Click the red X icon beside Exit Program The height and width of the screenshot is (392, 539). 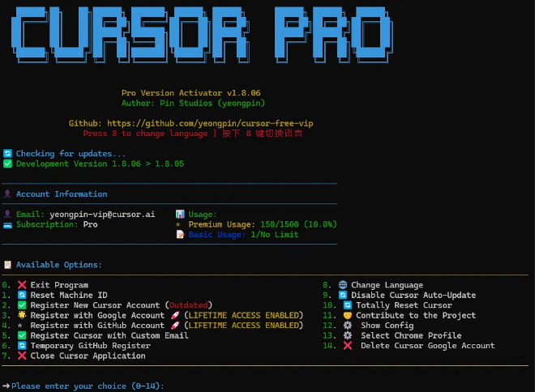[x=22, y=285]
